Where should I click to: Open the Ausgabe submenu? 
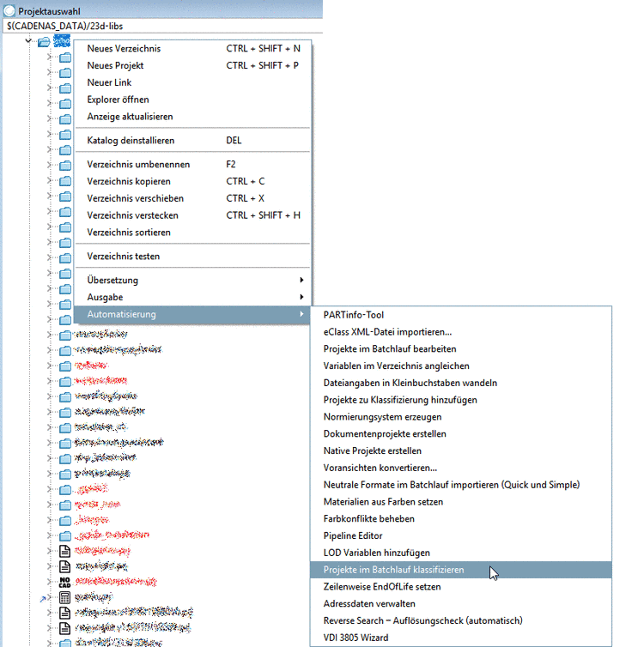coord(192,297)
